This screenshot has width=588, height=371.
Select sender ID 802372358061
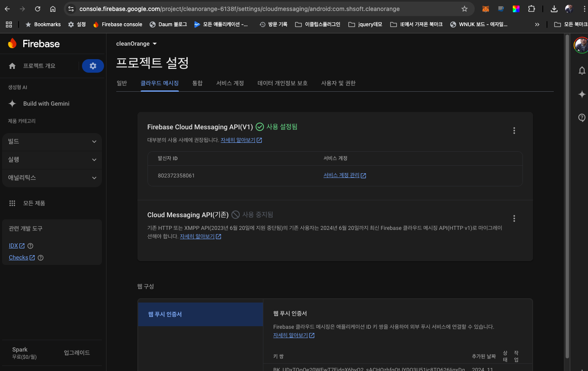176,176
